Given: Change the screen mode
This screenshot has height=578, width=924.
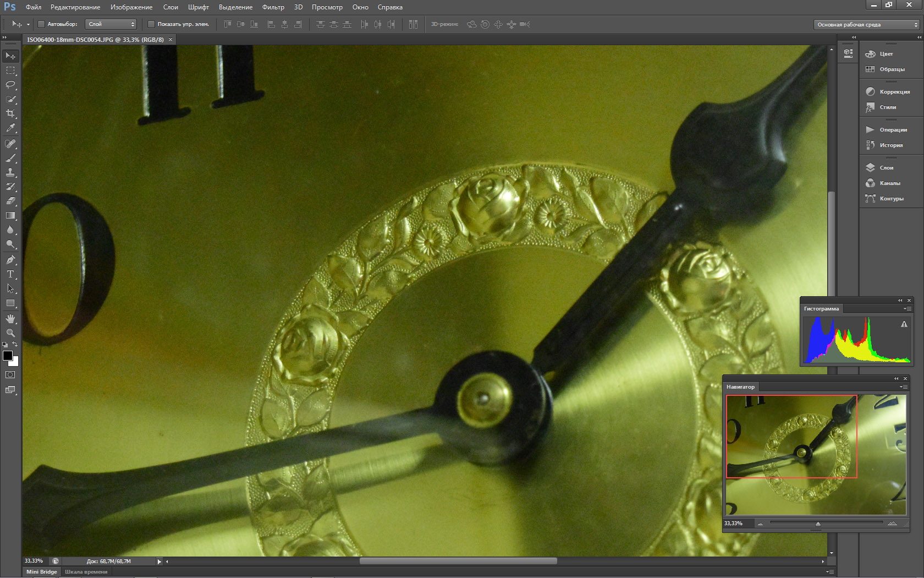Looking at the screenshot, I should coord(10,390).
